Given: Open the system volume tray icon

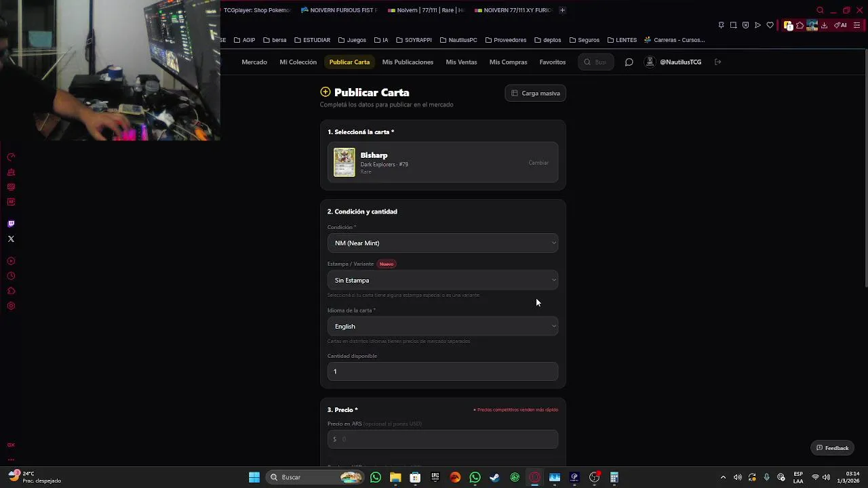Looking at the screenshot, I should 826,477.
